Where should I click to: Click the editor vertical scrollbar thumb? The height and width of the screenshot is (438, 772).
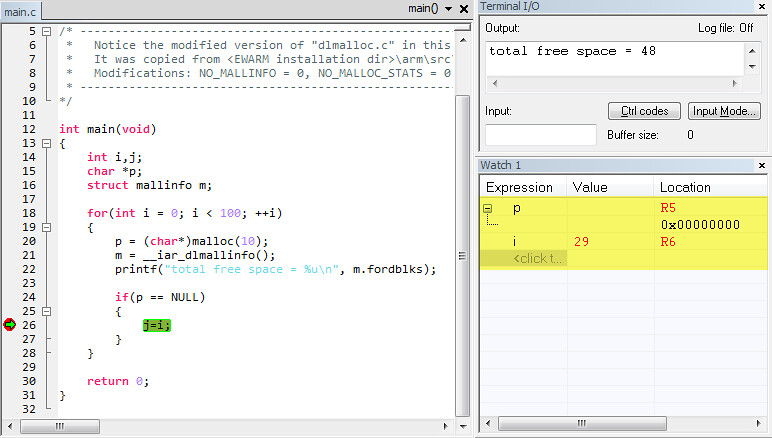[462, 256]
